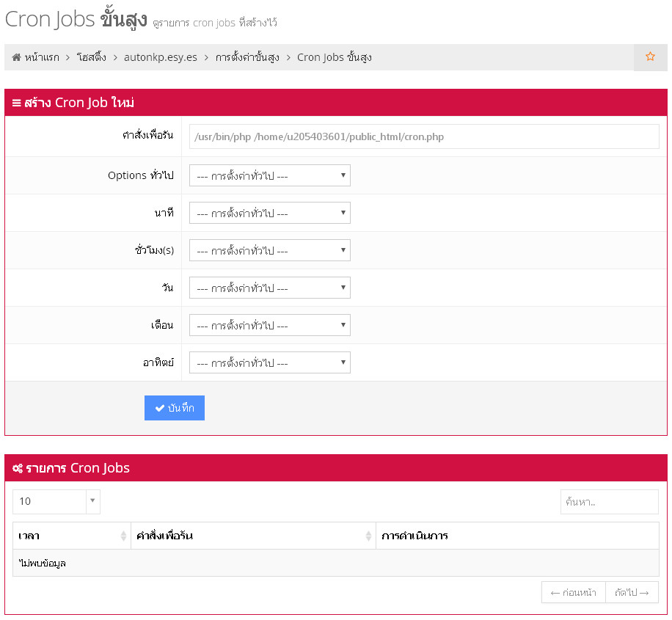Viewport: 672px width, 620px height.
Task: Expand the นาที (minute) dropdown
Action: click(269, 213)
